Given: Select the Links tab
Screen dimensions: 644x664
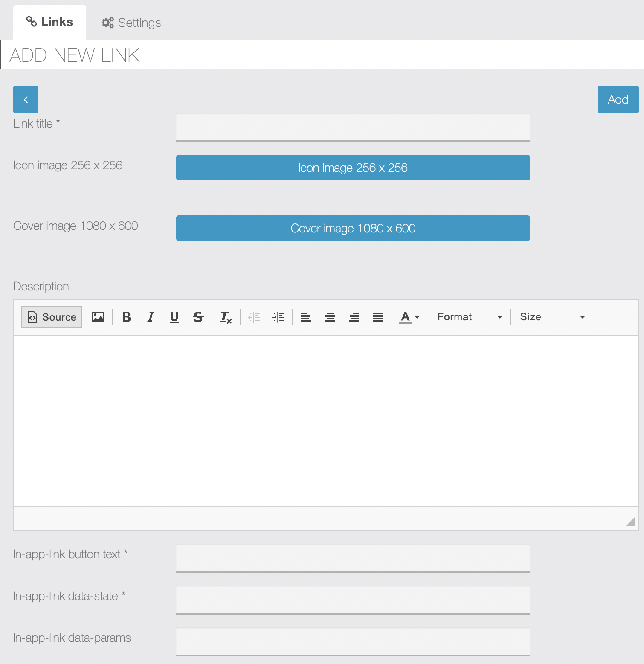Looking at the screenshot, I should [x=49, y=22].
